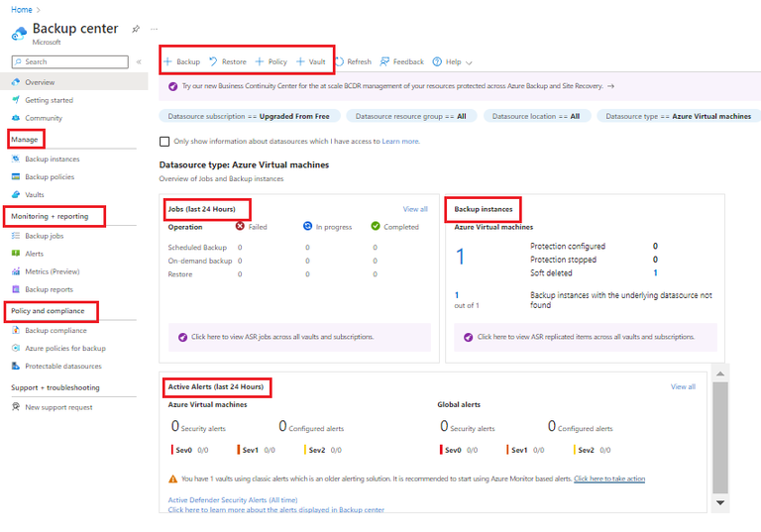Change the Datasource subscription filter
The height and width of the screenshot is (532, 761).
249,116
